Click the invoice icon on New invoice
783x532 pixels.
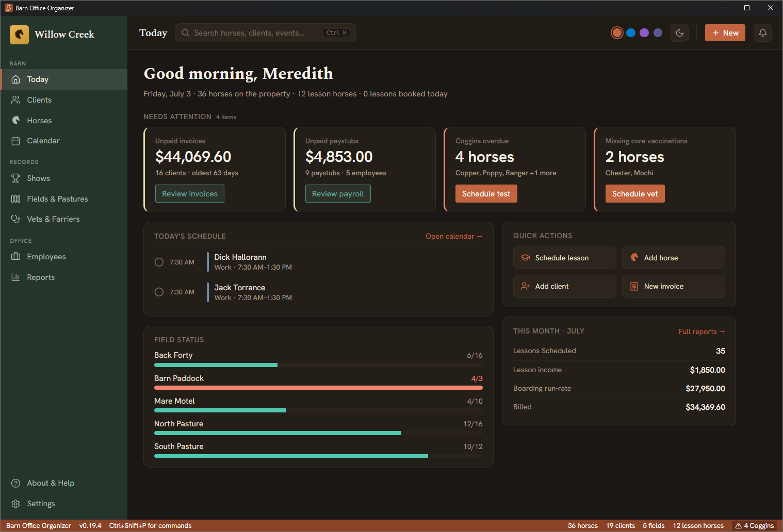[x=634, y=286]
